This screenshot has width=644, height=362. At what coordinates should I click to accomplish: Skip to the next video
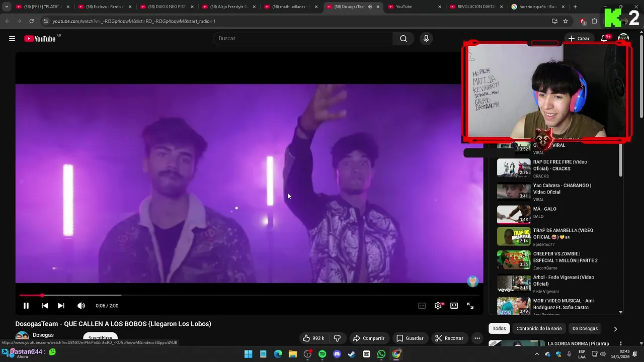click(61, 306)
